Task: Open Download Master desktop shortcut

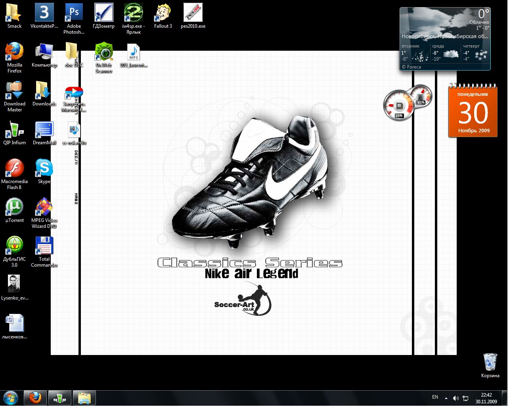Action: pyautogui.click(x=14, y=96)
